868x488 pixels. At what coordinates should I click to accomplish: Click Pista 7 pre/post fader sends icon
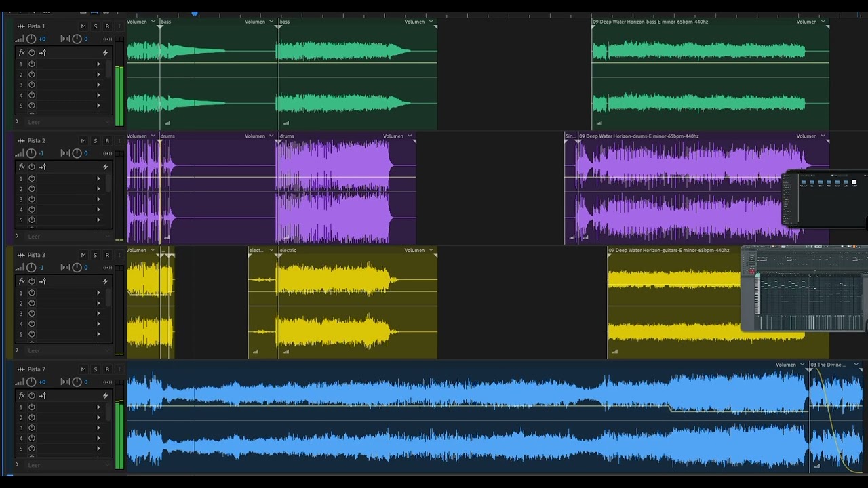click(43, 396)
